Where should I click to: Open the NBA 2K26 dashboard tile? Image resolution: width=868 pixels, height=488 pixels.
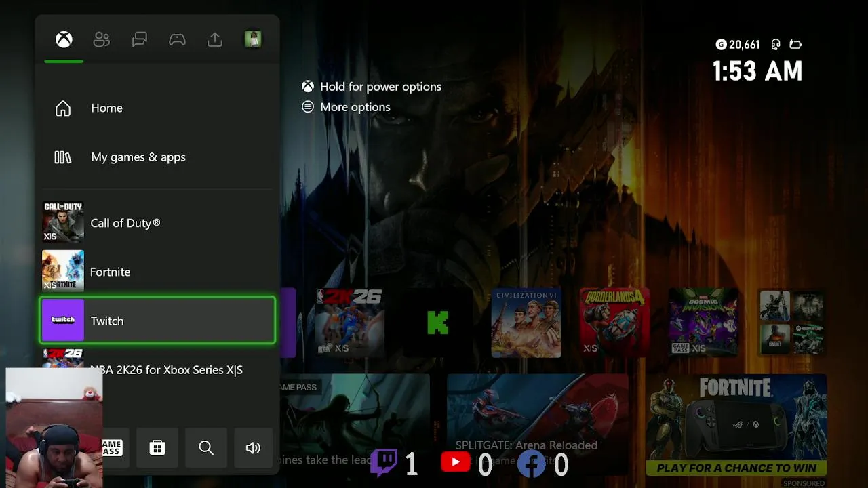[x=349, y=322]
